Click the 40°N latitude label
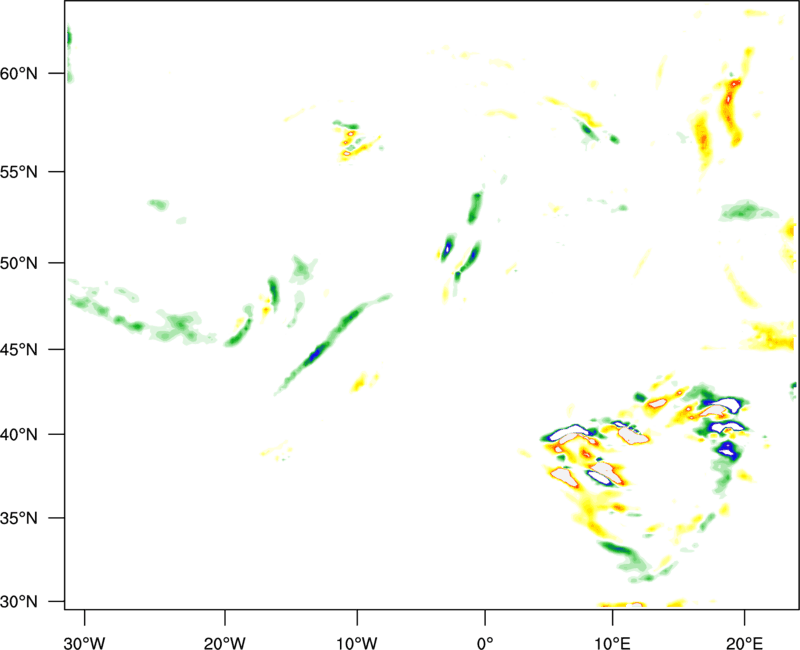Viewport: 800px width, 650px height. pyautogui.click(x=19, y=435)
